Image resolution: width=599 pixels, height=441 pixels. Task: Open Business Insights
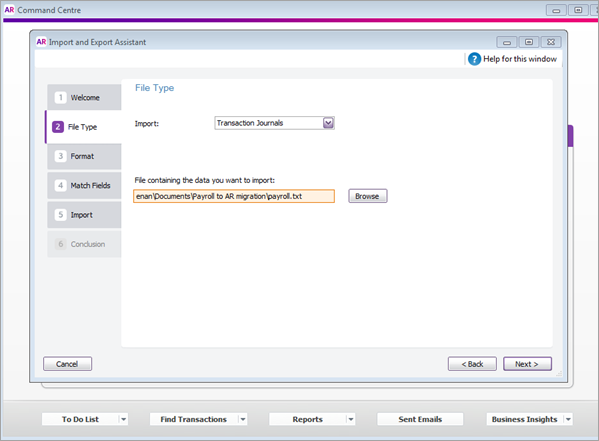[x=525, y=419]
